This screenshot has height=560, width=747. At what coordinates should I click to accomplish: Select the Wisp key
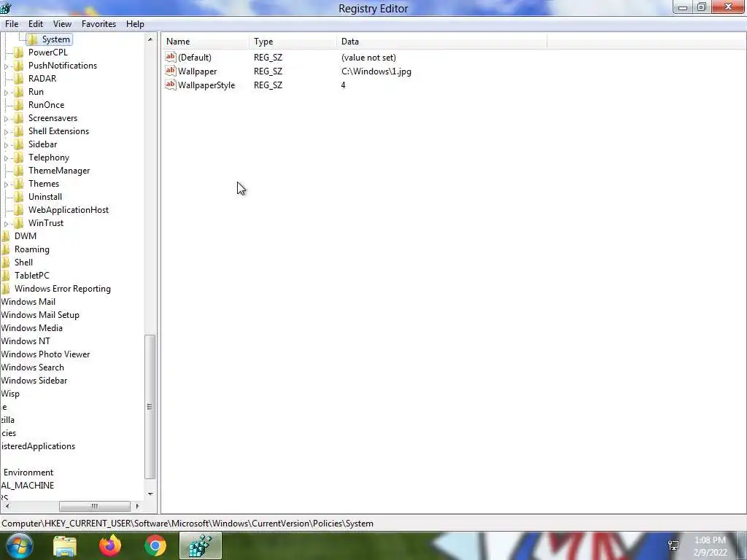[x=10, y=394]
